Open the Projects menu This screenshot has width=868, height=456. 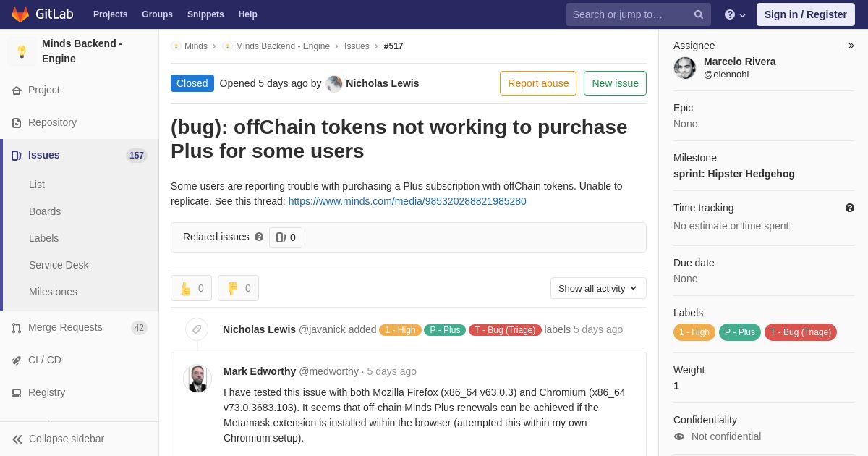point(110,14)
